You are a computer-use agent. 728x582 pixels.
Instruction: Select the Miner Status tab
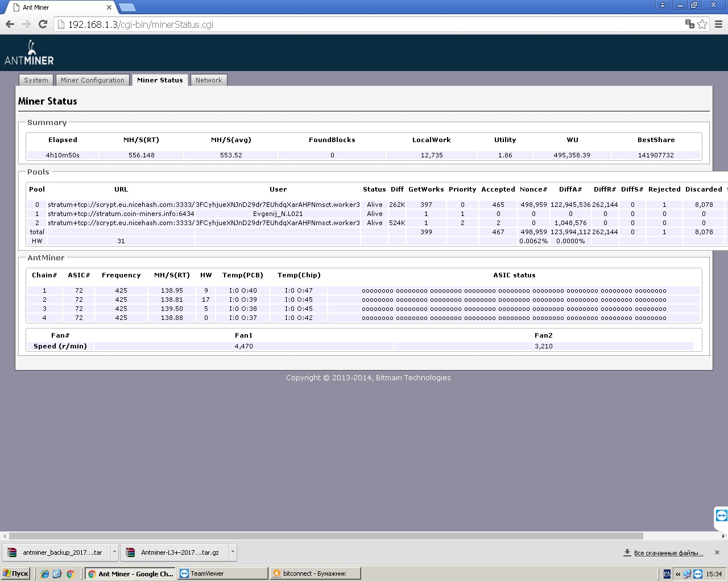[x=160, y=80]
